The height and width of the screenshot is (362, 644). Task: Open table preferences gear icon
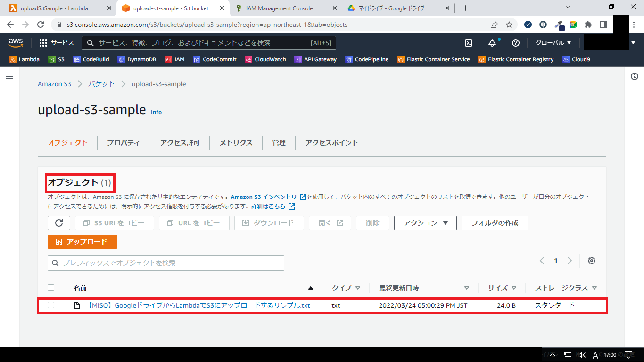(x=592, y=261)
